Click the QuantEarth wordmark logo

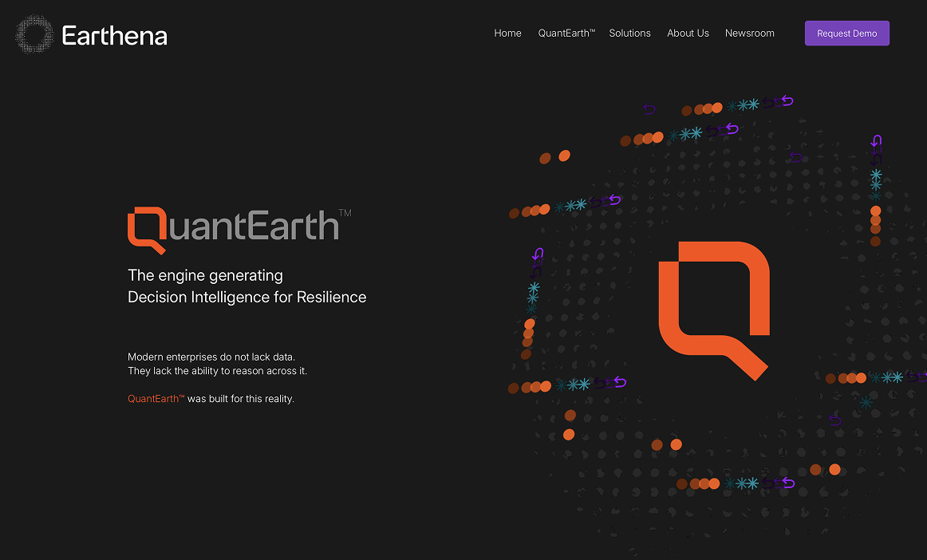(x=239, y=230)
